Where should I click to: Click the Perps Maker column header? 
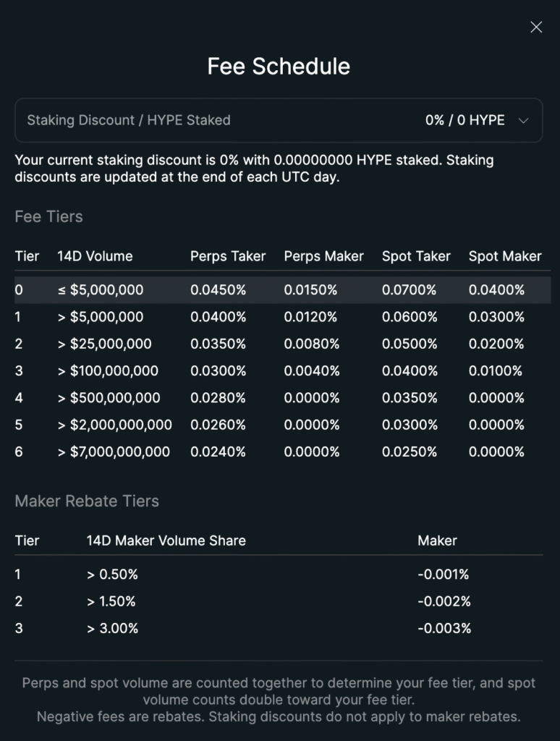[323, 256]
